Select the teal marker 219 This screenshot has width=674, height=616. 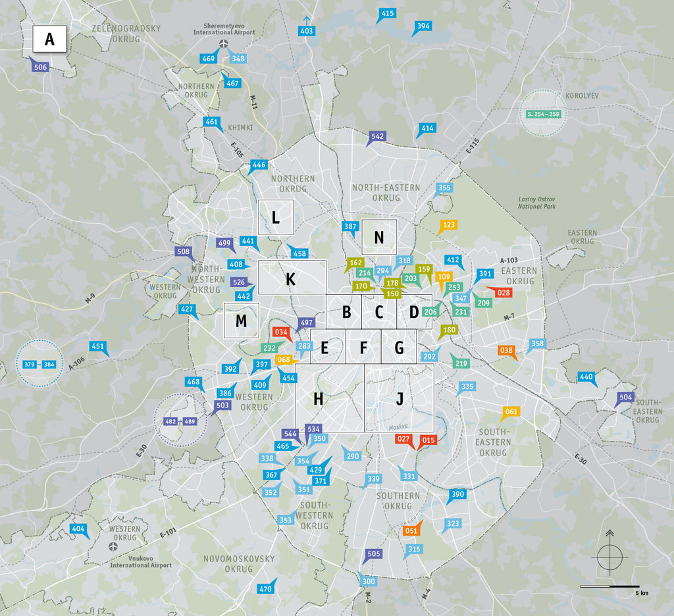click(461, 363)
